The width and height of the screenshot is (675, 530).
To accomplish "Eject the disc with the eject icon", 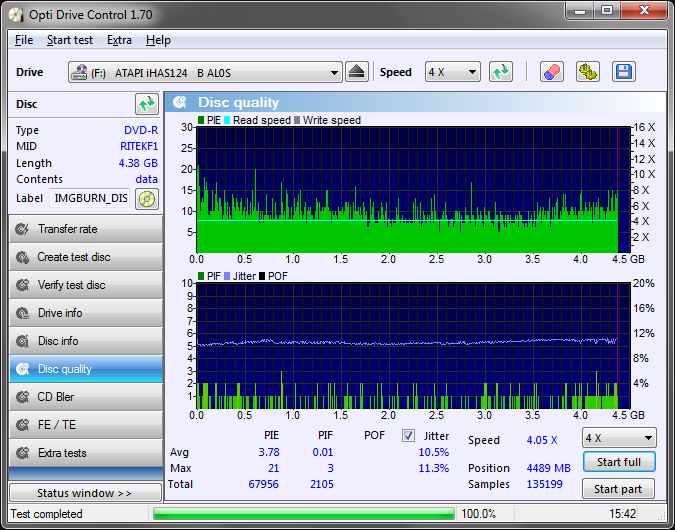I will pos(356,72).
